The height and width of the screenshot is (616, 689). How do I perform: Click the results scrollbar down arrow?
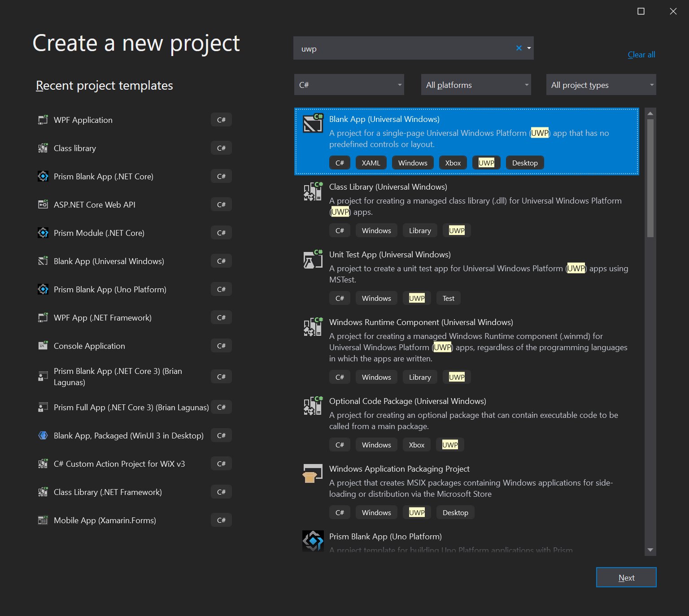pos(650,550)
